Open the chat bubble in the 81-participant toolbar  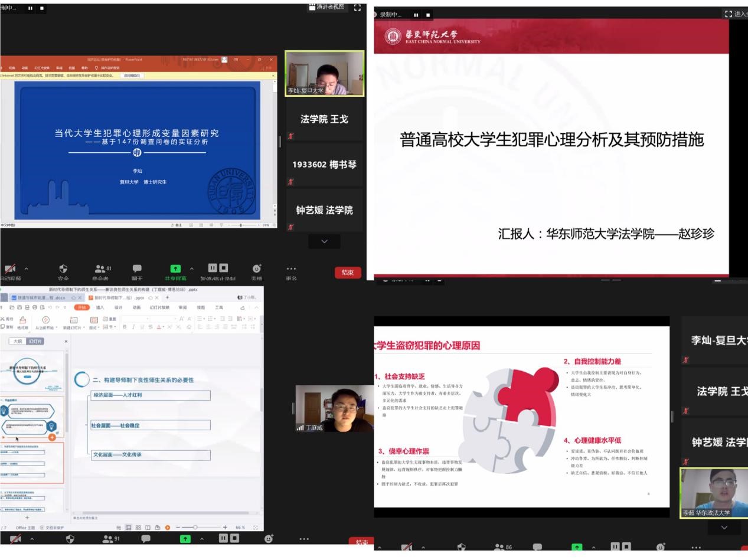click(137, 269)
